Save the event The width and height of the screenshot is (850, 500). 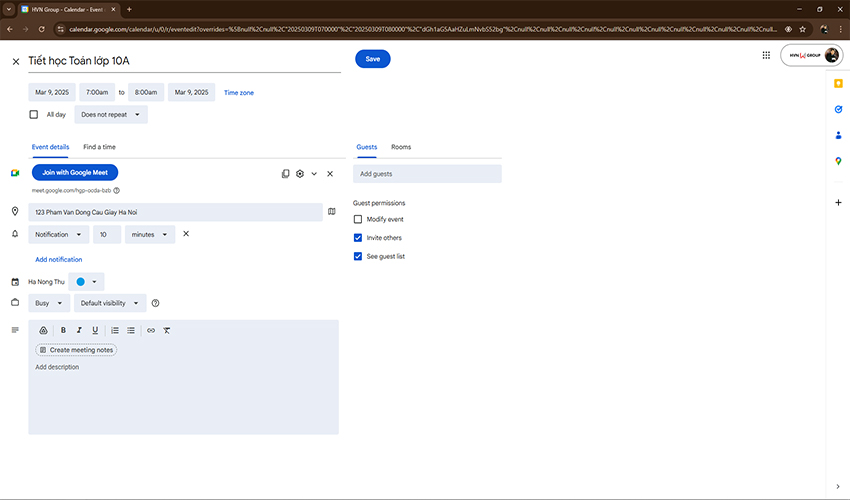click(x=372, y=59)
